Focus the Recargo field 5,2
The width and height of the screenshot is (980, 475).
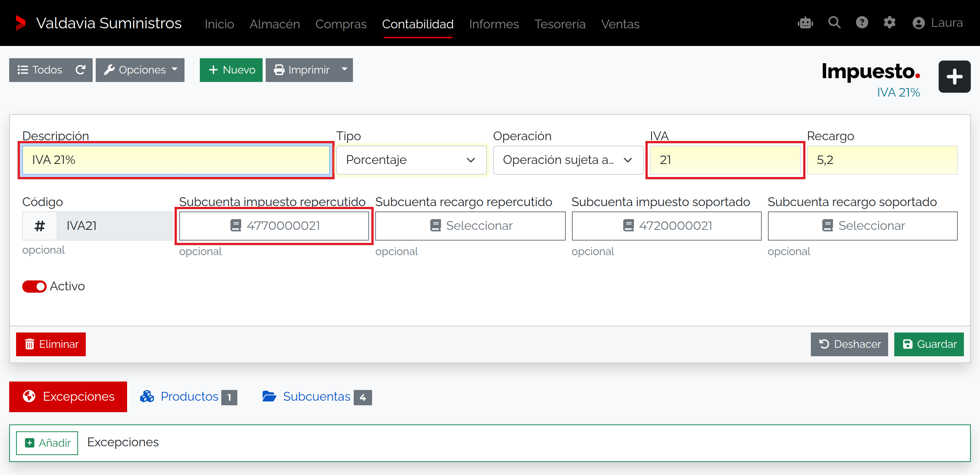pos(882,160)
